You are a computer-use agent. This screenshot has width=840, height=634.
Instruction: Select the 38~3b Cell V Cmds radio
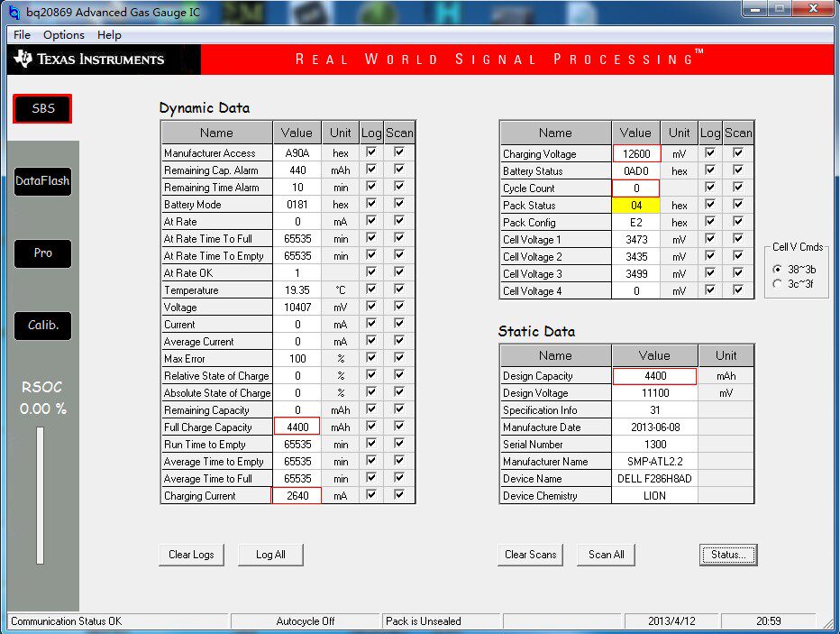tap(777, 269)
